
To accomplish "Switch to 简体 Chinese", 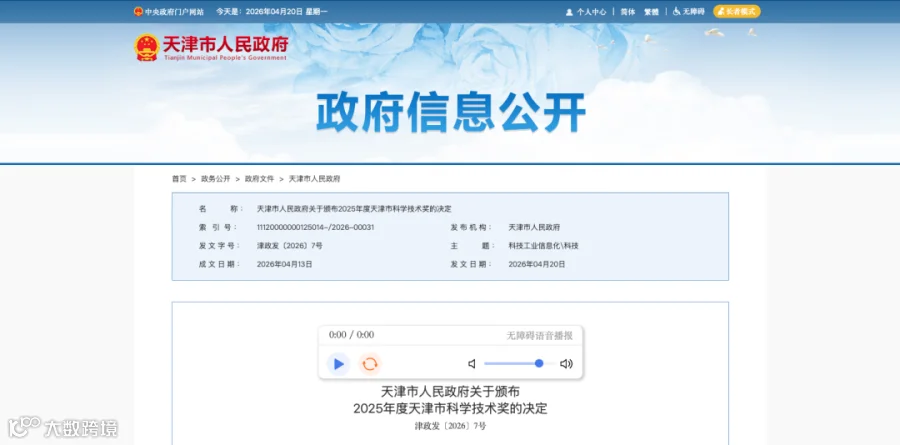I will [627, 11].
